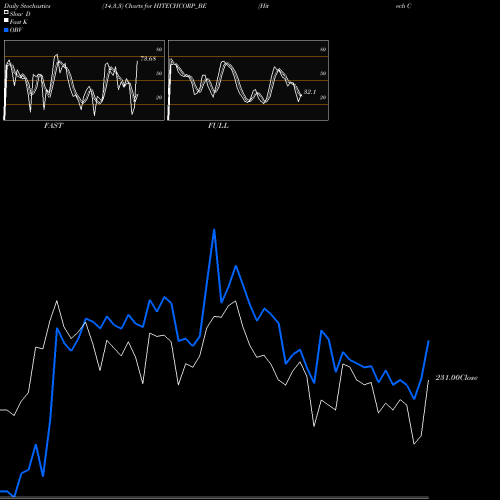Click the 'Fast K' legend text
500x500 pixels.
(19, 22)
